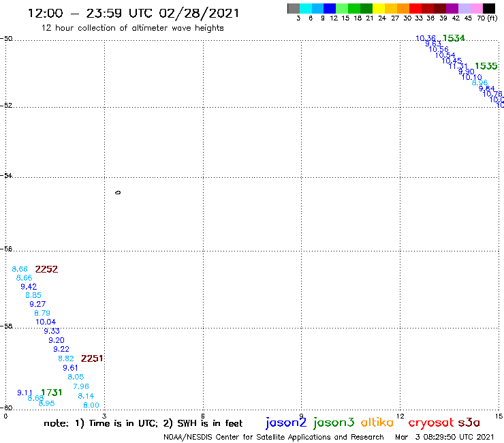Screen dimensions: 504x443
Task: Select the orange swatch in the legend
Action: pyautogui.click(x=403, y=9)
